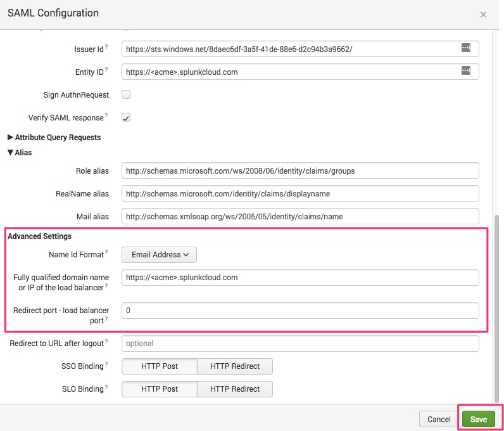504x431 pixels.
Task: Enable the Sign AuthnRequest checkbox
Action: point(126,94)
